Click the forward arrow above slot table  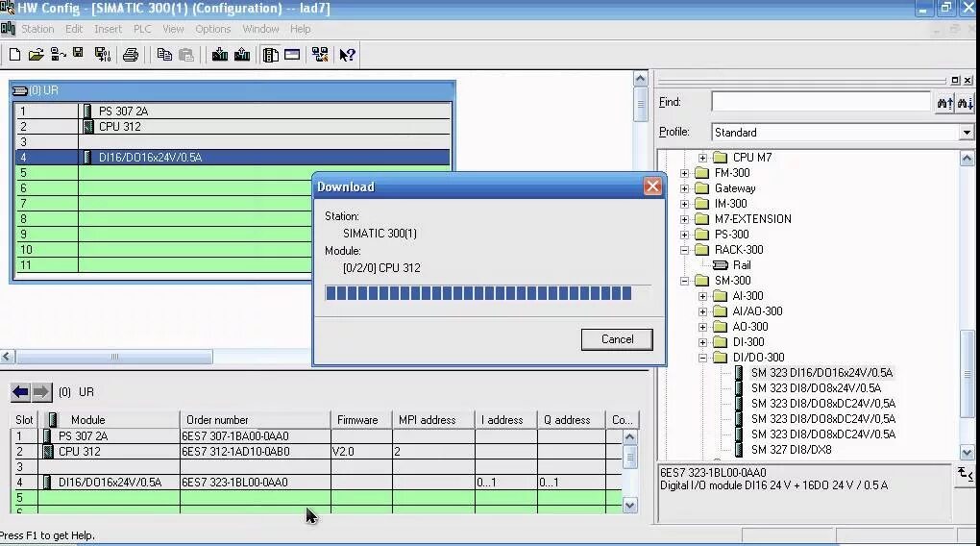(x=40, y=392)
